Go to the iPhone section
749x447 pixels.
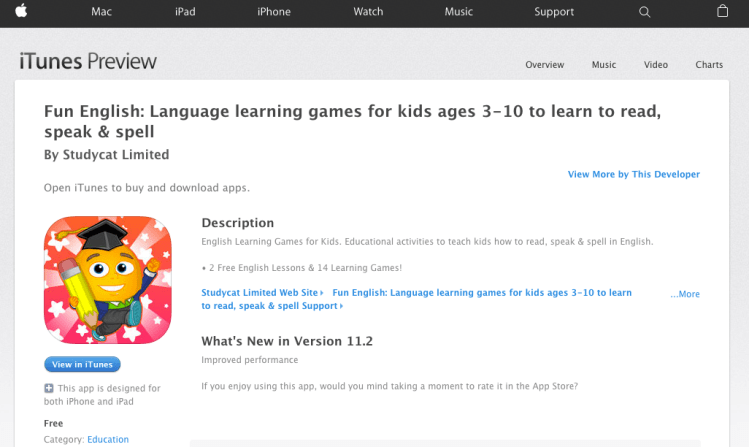[x=273, y=12]
